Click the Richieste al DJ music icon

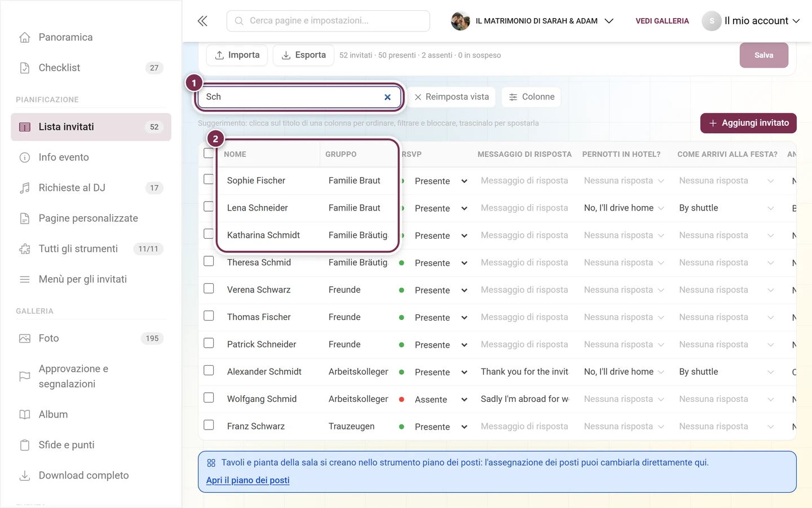25,188
